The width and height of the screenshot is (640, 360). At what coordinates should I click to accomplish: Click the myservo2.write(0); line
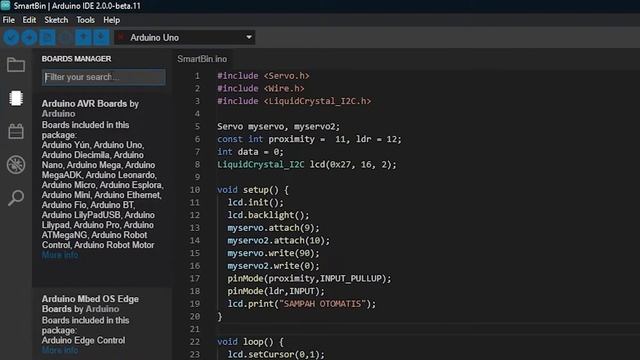click(x=273, y=265)
